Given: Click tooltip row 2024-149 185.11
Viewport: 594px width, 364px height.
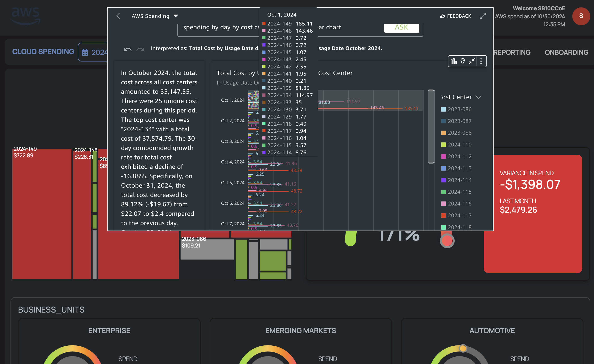Looking at the screenshot, I should (287, 24).
